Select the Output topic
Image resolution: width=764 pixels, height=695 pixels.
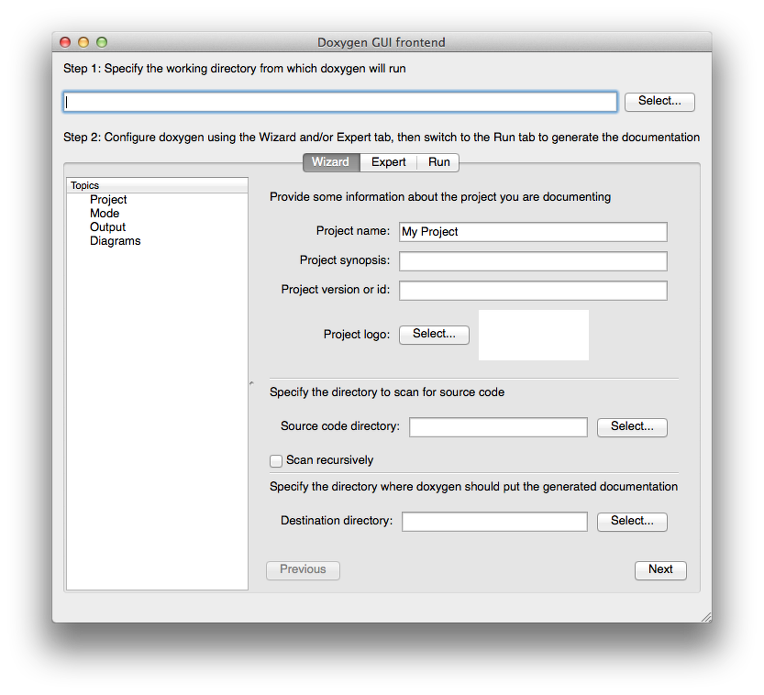pos(108,227)
